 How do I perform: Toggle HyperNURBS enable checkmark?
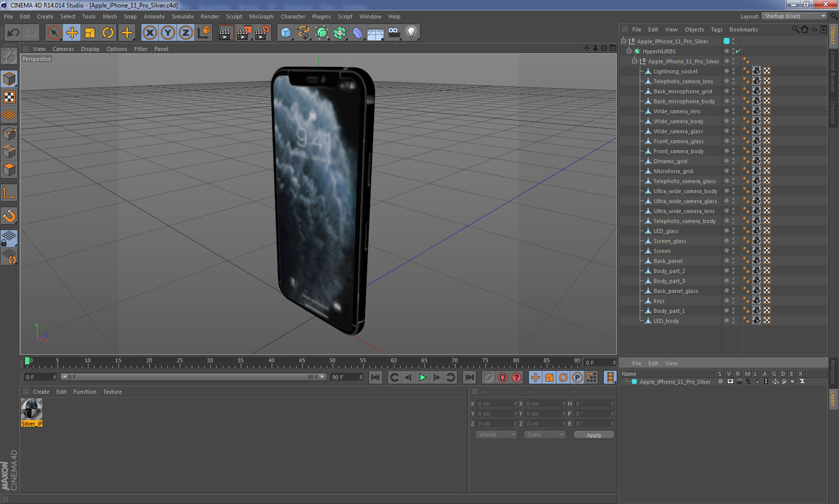pos(738,51)
